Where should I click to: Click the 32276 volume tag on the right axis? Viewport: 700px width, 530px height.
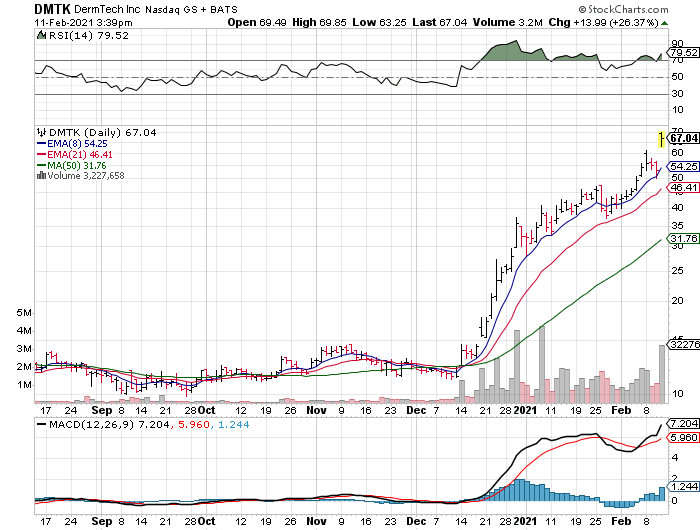tap(684, 344)
